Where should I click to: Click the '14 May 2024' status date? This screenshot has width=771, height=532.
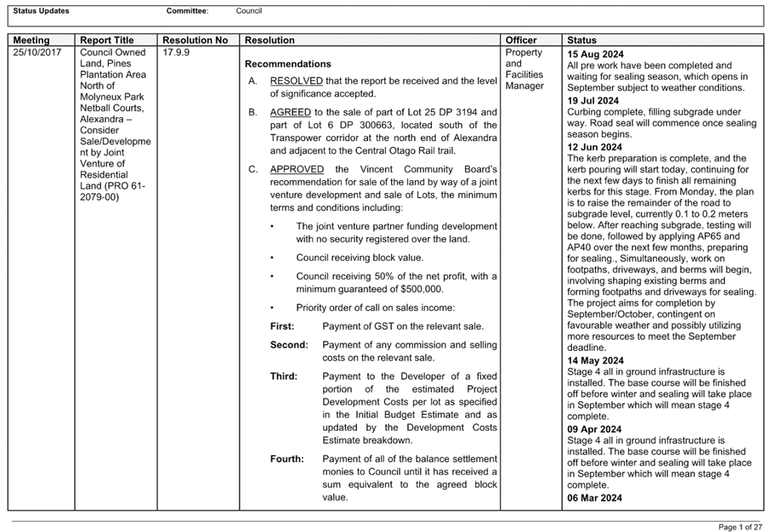click(x=595, y=360)
